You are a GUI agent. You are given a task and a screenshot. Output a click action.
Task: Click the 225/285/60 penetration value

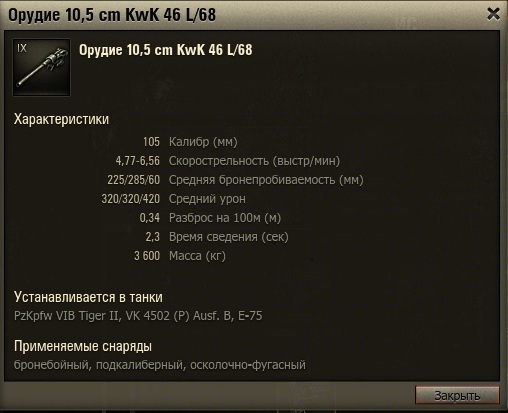tap(134, 180)
